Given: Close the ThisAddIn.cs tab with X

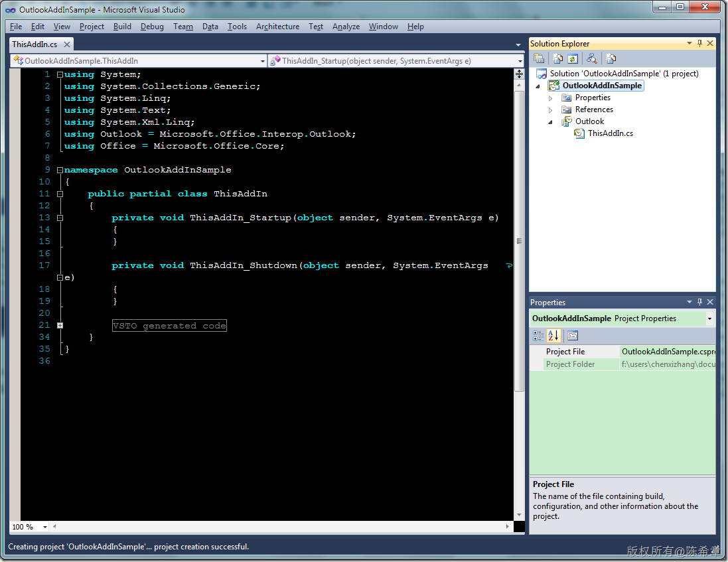Looking at the screenshot, I should 67,44.
